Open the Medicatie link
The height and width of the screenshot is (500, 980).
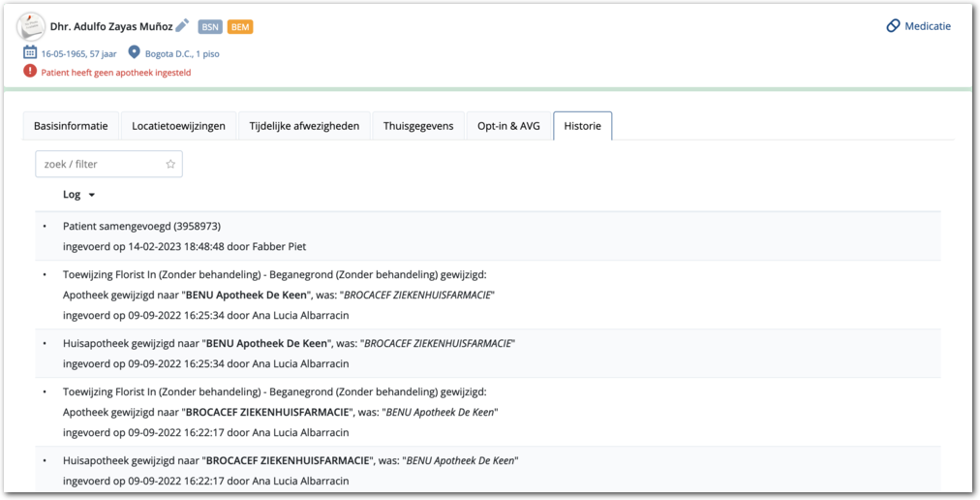coord(927,26)
